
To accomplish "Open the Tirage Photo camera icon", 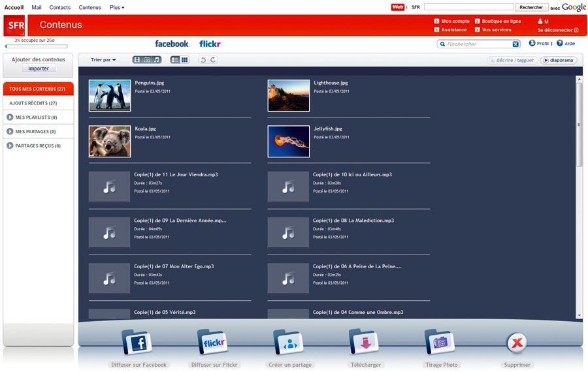I will [x=440, y=342].
